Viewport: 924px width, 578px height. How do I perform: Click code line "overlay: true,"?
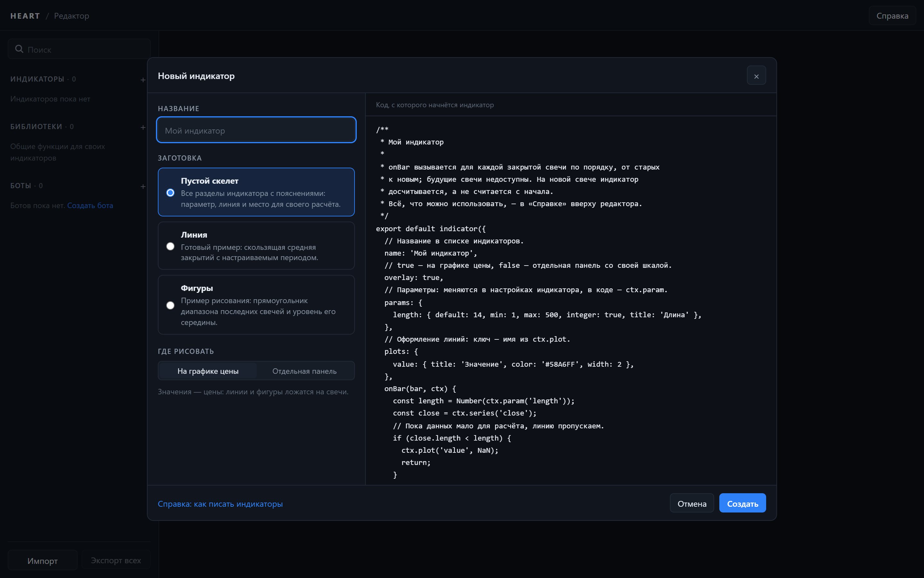point(414,277)
